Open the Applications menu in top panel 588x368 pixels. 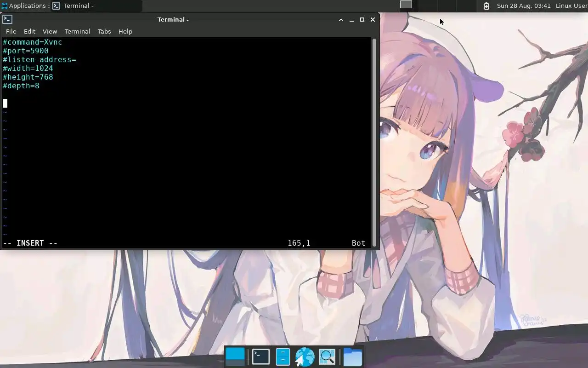pos(25,6)
